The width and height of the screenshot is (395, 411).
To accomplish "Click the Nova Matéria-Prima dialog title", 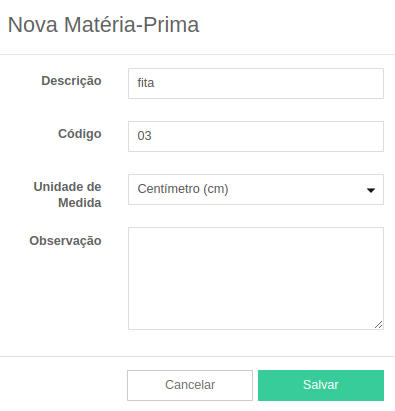I will coord(103,25).
